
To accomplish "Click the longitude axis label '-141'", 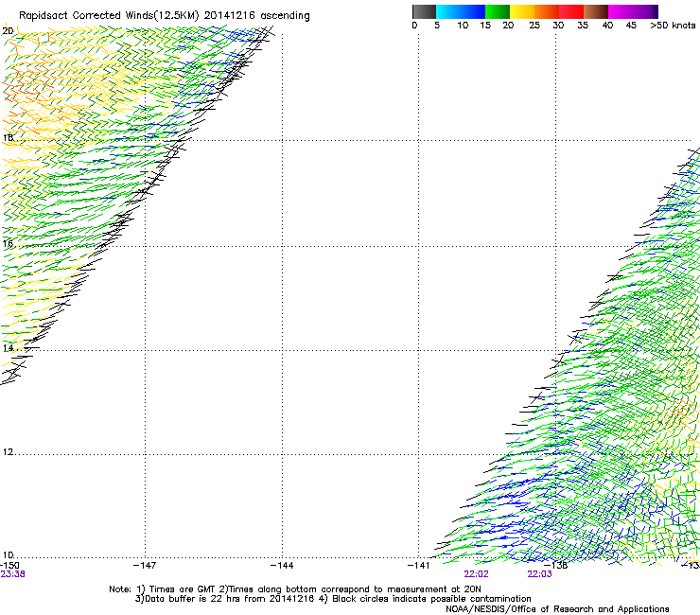I will [x=418, y=566].
